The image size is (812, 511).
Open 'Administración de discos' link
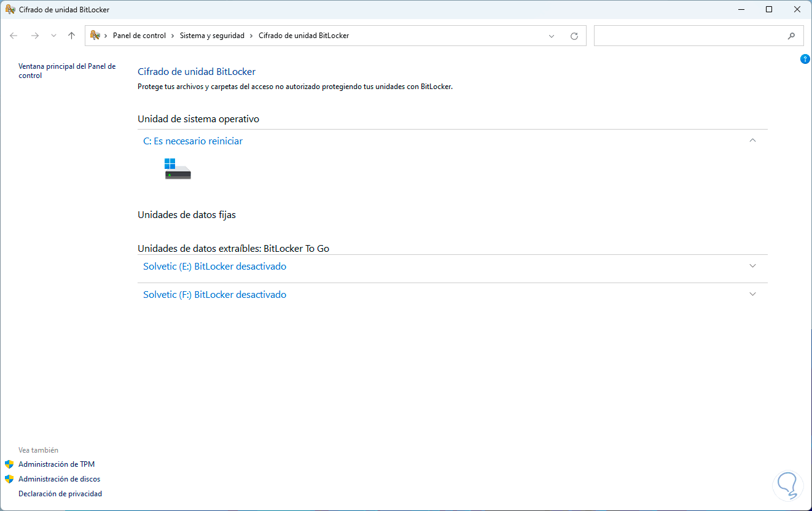pos(60,479)
